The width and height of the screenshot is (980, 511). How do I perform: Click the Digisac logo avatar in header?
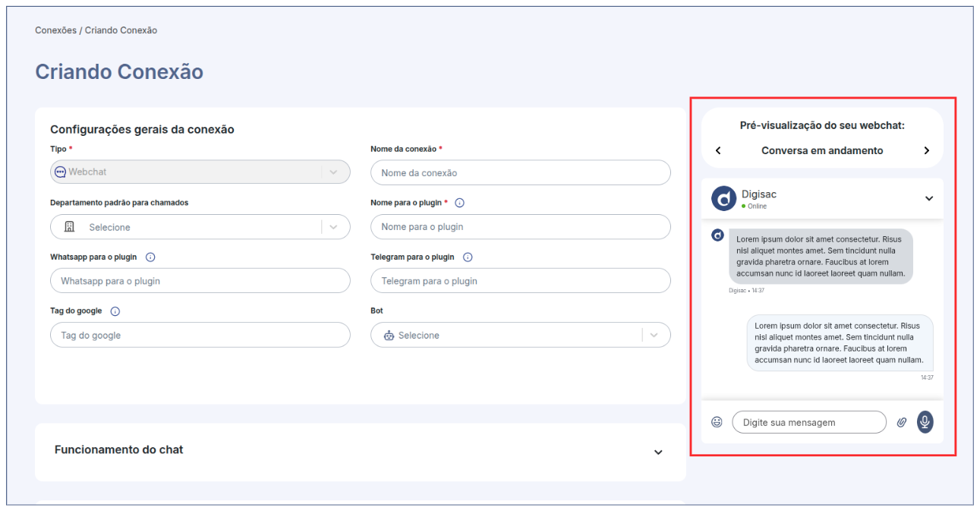(723, 199)
